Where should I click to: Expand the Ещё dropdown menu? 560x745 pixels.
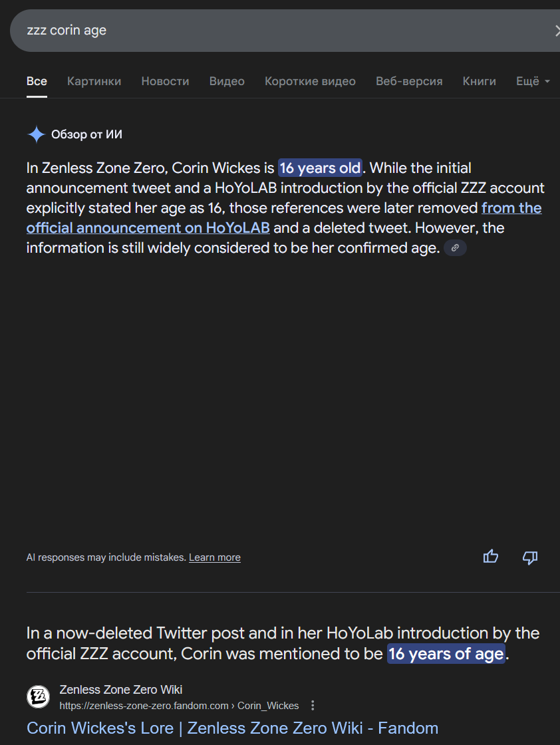(533, 81)
